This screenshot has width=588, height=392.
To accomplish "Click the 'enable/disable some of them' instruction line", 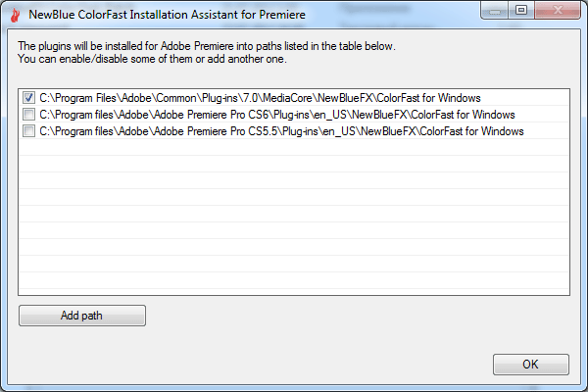I will pos(152,59).
